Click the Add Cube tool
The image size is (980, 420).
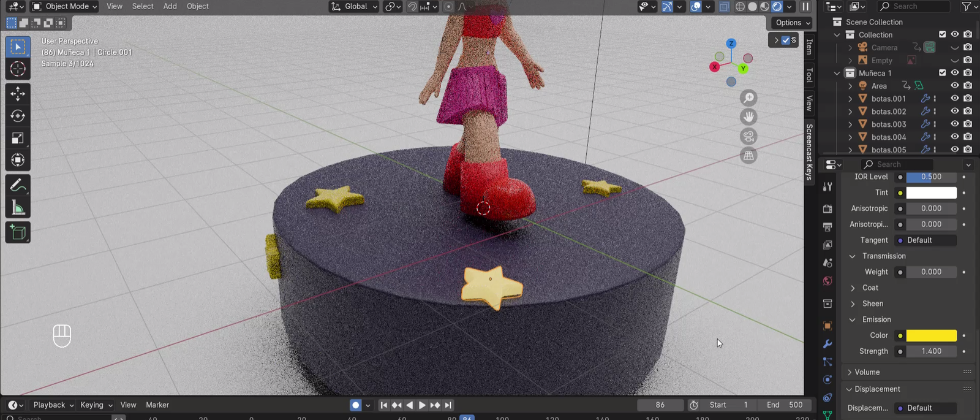(x=18, y=232)
